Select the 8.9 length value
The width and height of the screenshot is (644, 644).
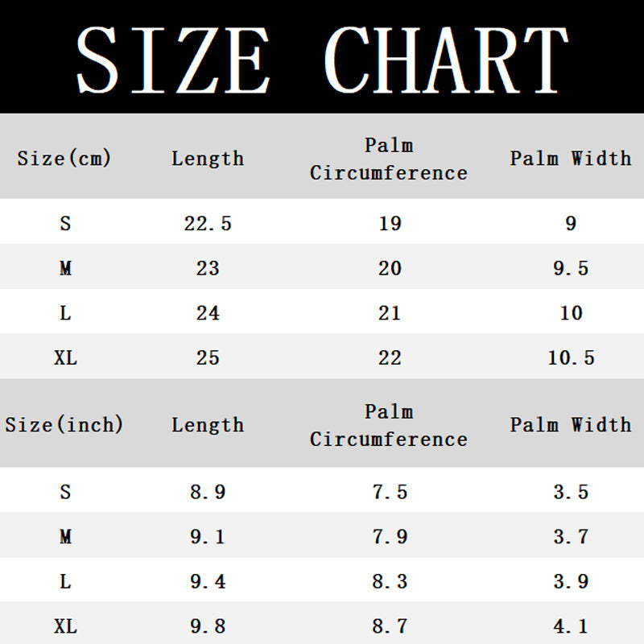[x=208, y=491]
